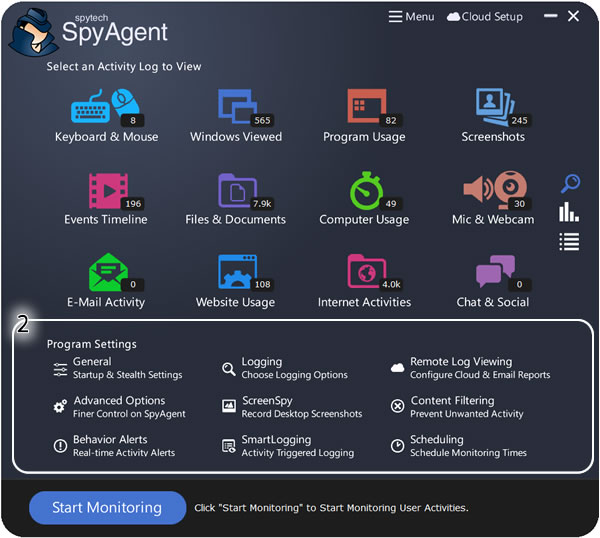Click the bar chart statistics icon

point(569,212)
